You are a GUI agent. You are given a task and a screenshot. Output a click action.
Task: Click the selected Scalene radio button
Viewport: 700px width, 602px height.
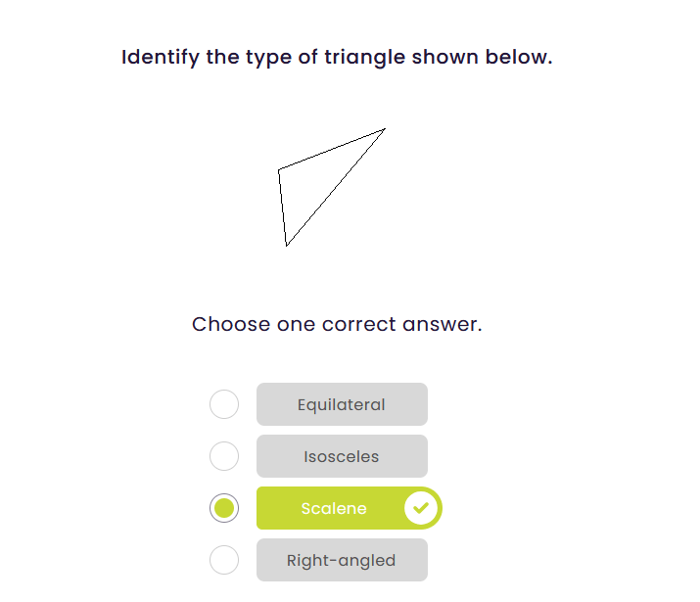click(224, 508)
